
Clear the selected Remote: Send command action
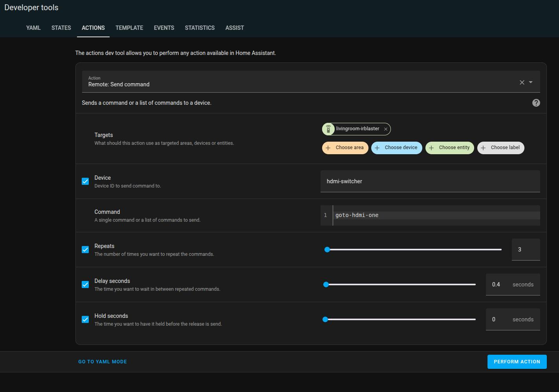(522, 82)
